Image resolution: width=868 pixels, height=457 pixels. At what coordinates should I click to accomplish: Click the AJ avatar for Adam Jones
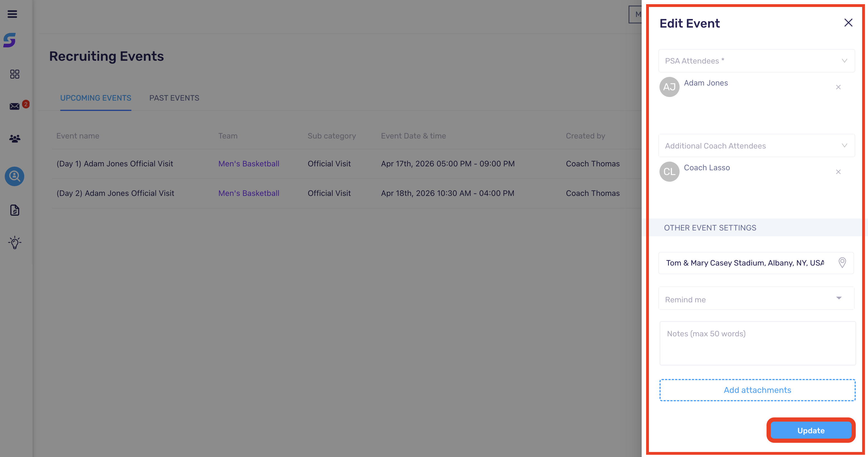pos(669,87)
